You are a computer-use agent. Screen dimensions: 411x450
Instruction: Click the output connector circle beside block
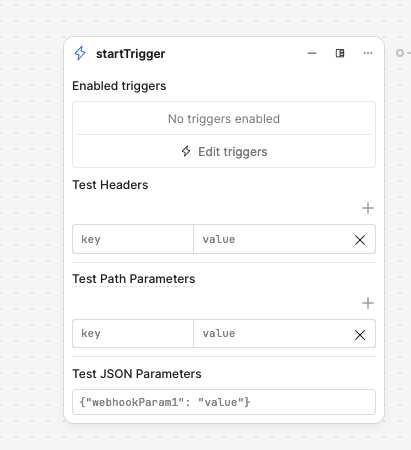click(x=400, y=53)
